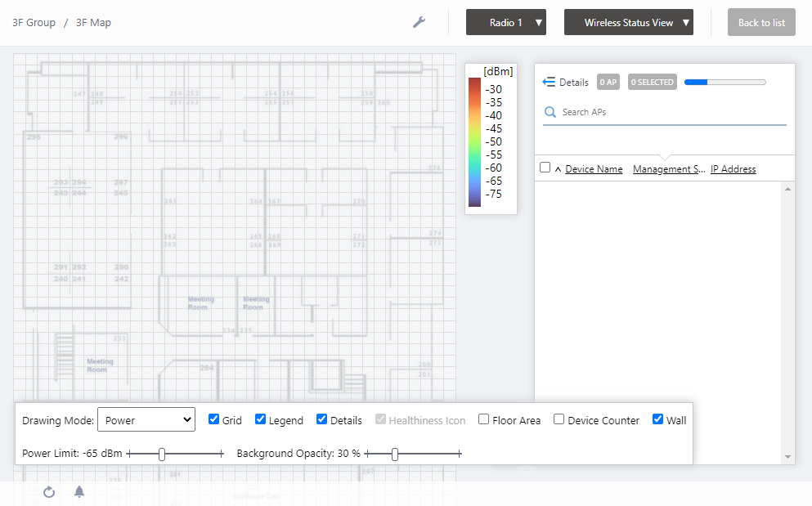Sort by the IP Address column
Image resolution: width=812 pixels, height=506 pixels.
coord(733,169)
